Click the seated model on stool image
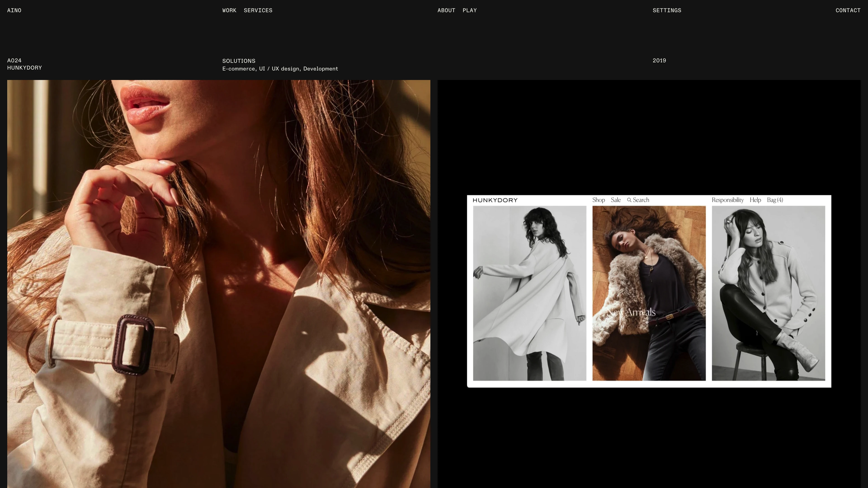The height and width of the screenshot is (488, 868). (768, 293)
